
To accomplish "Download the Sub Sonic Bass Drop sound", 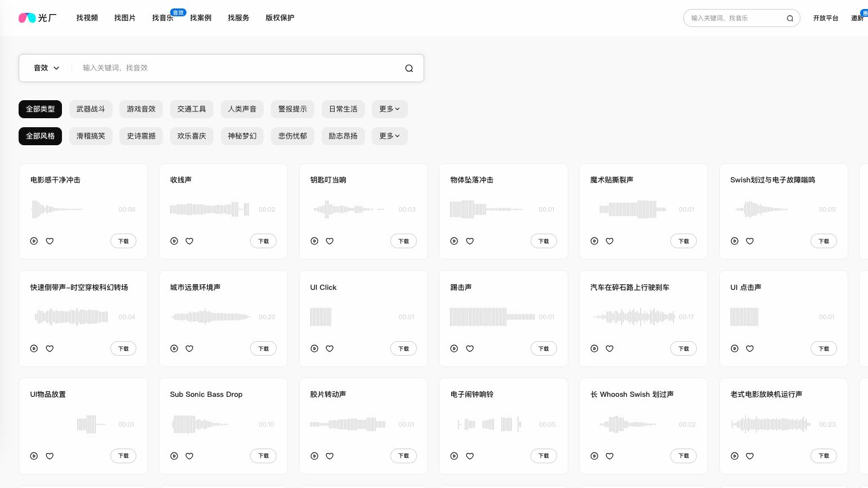I will point(263,456).
